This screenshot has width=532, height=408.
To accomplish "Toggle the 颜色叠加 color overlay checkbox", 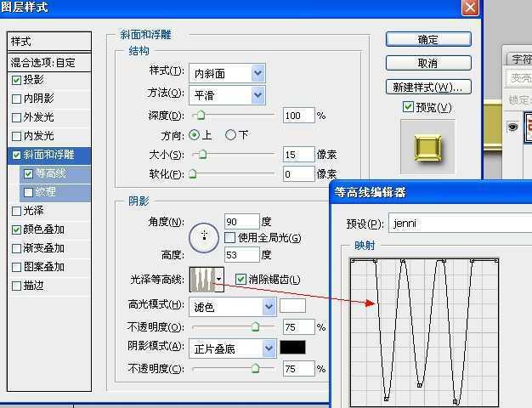I will (16, 229).
